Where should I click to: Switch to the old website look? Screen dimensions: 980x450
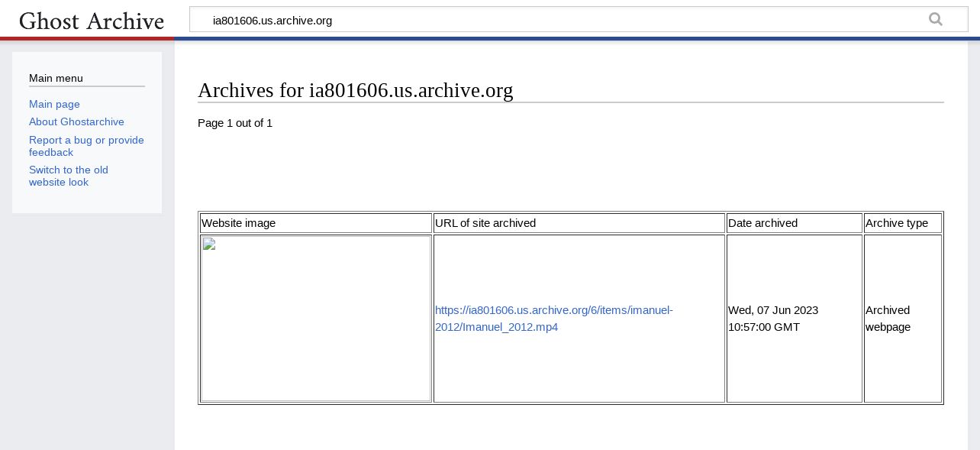(69, 176)
